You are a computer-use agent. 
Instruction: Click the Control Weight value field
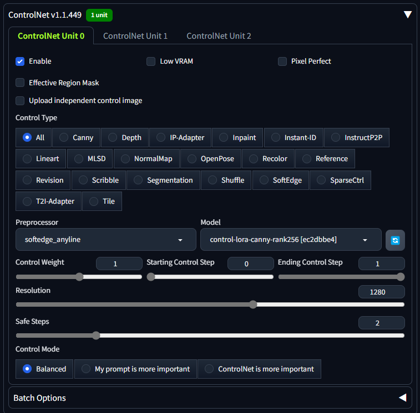[119, 263]
